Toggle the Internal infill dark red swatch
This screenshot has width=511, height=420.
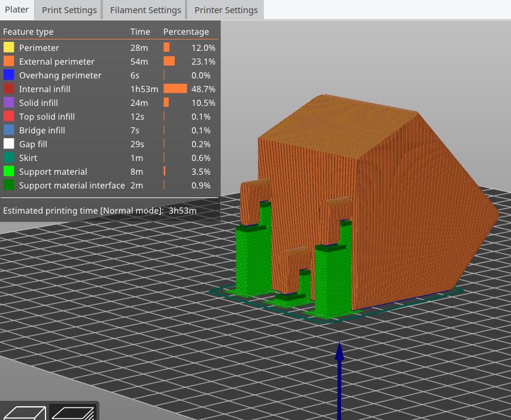pyautogui.click(x=9, y=89)
